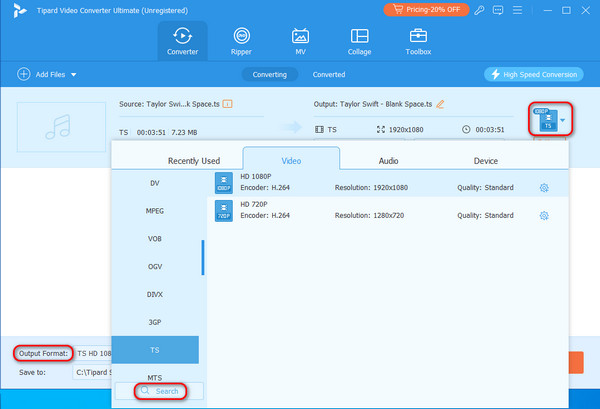600x409 pixels.
Task: Click the output TS film icon
Action: [319, 130]
